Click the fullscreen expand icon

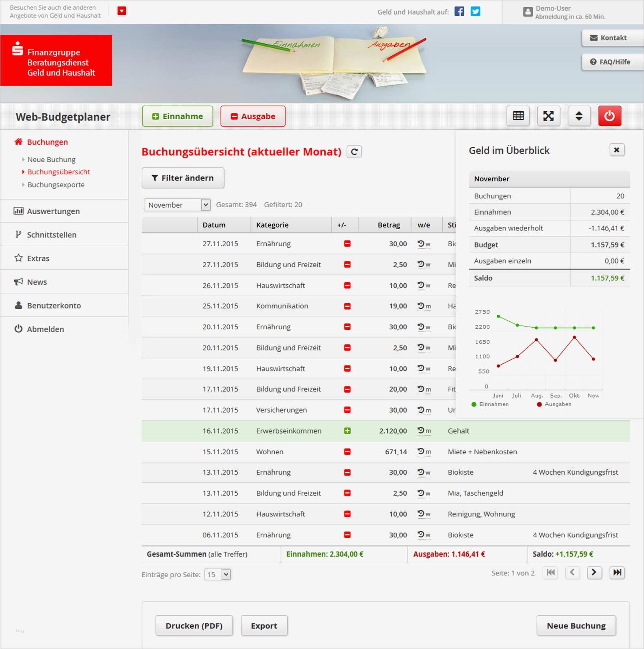(x=549, y=116)
